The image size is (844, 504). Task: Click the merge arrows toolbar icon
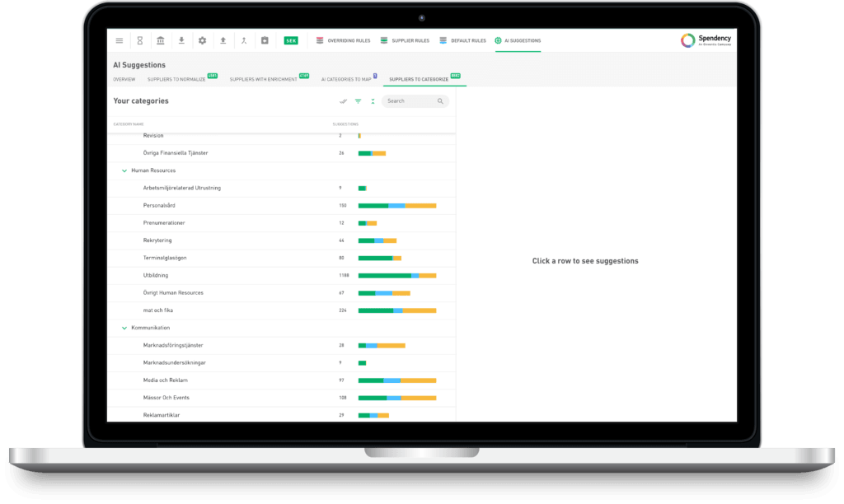(x=243, y=40)
